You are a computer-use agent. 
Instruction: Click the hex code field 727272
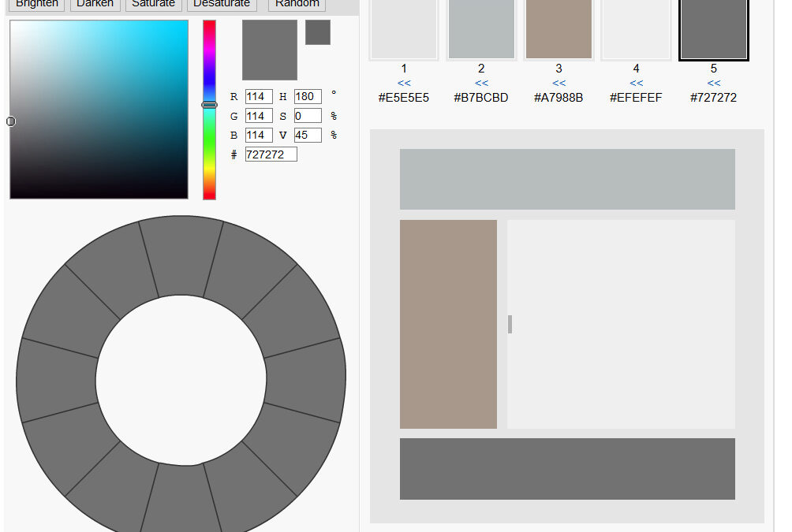click(x=271, y=154)
